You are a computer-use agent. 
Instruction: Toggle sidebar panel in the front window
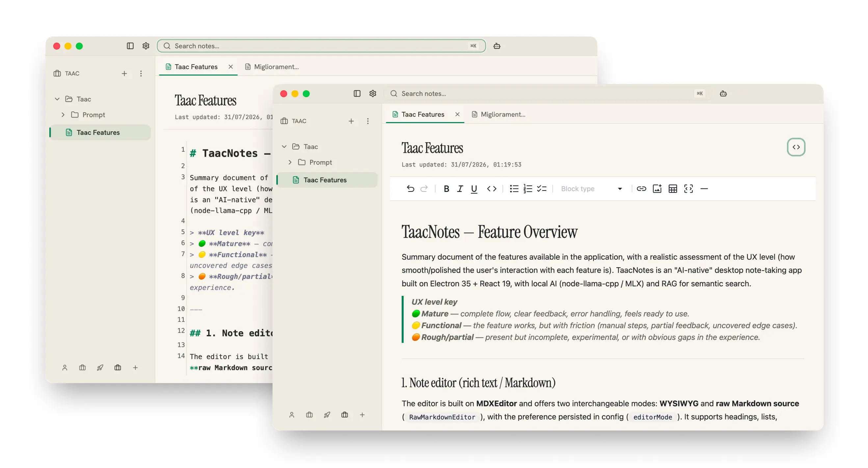point(357,93)
